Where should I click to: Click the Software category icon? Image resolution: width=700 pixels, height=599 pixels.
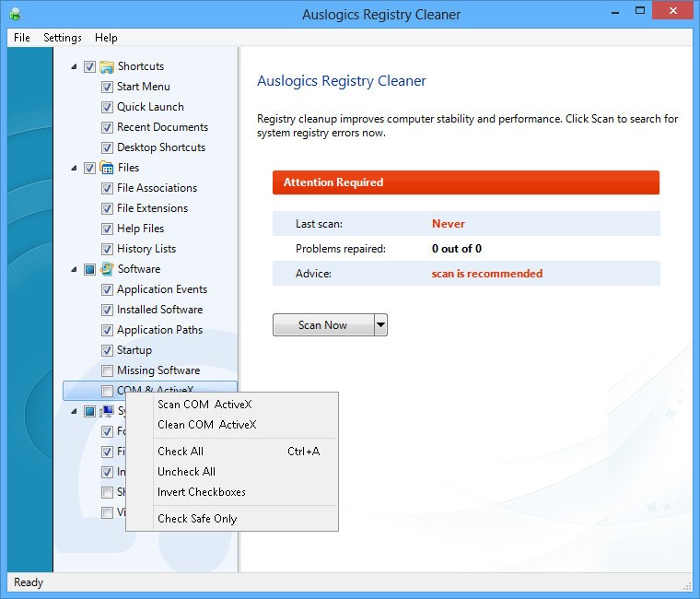coord(107,269)
